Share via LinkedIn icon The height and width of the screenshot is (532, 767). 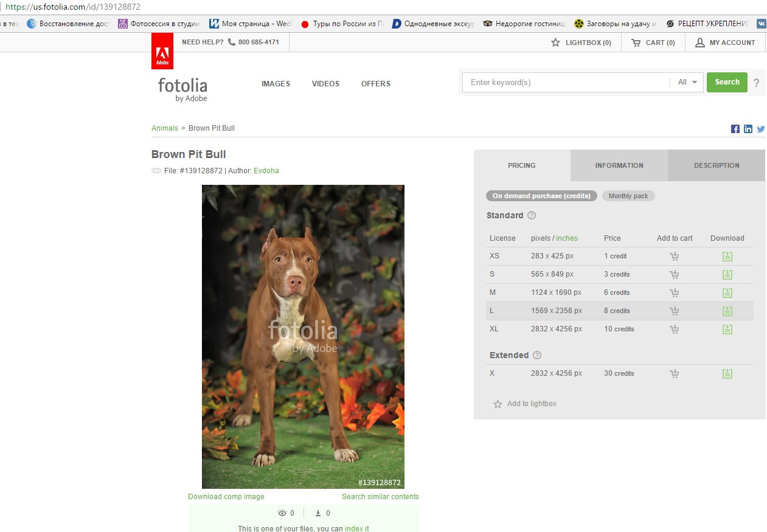tap(748, 129)
